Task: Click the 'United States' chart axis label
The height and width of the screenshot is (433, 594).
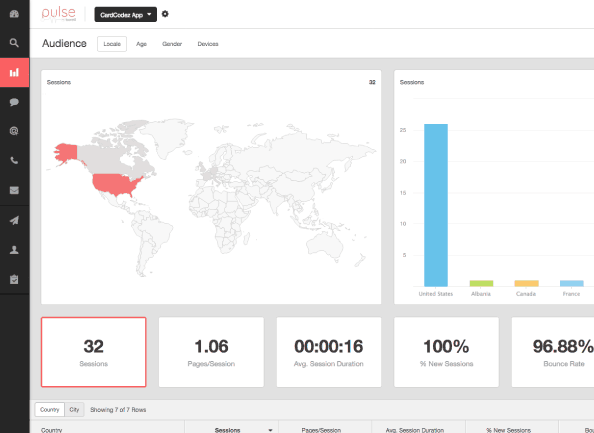Action: pos(436,294)
